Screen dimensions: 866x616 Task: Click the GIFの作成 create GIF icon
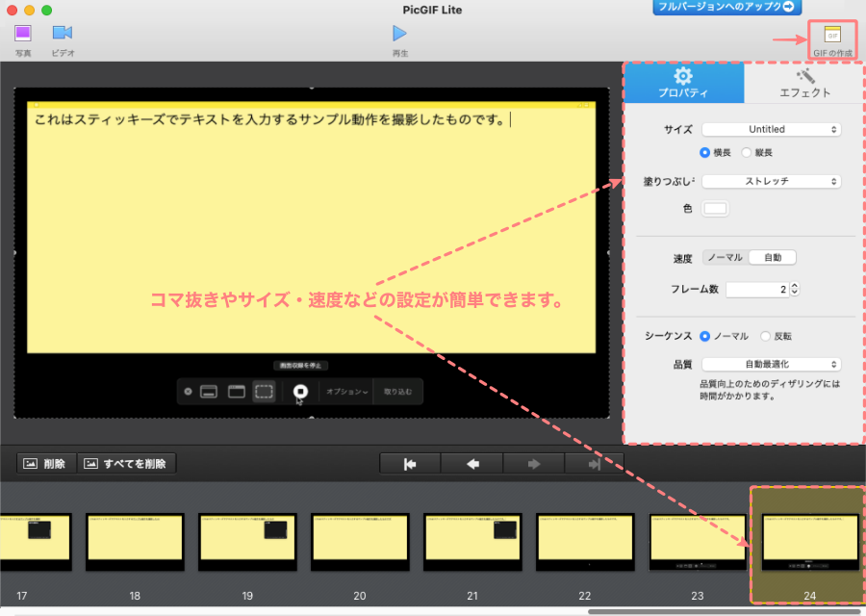pos(832,35)
